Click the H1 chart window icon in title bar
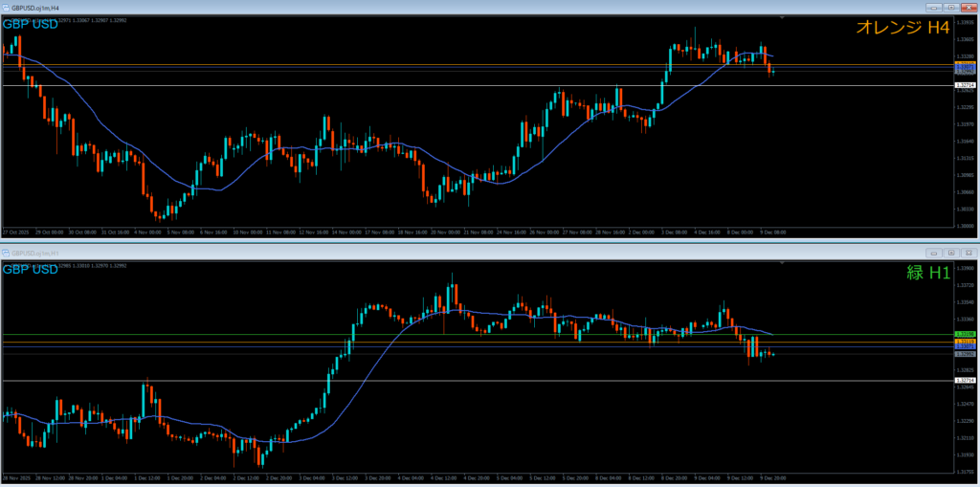 tap(6, 253)
